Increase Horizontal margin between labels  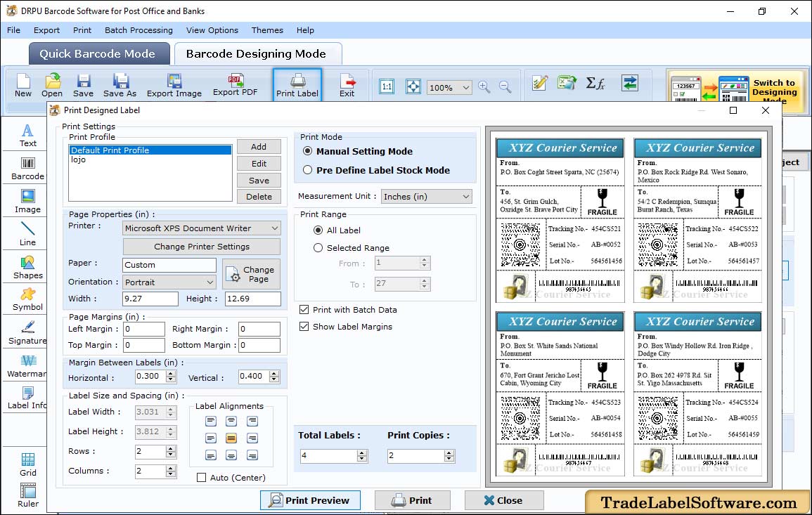point(172,373)
